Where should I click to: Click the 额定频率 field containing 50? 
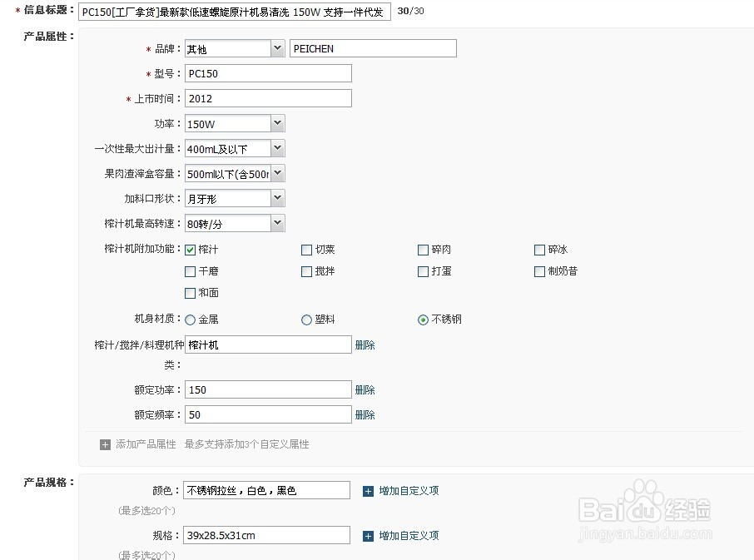point(268,415)
